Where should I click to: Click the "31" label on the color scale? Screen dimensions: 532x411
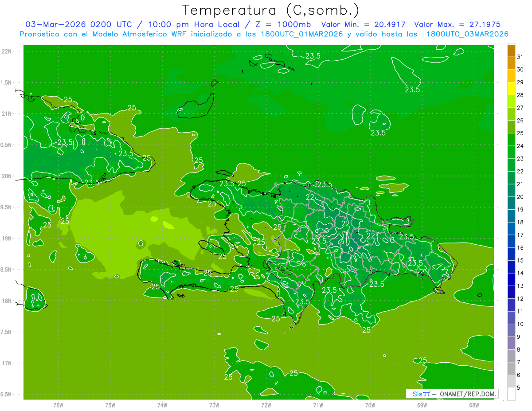tap(520, 57)
